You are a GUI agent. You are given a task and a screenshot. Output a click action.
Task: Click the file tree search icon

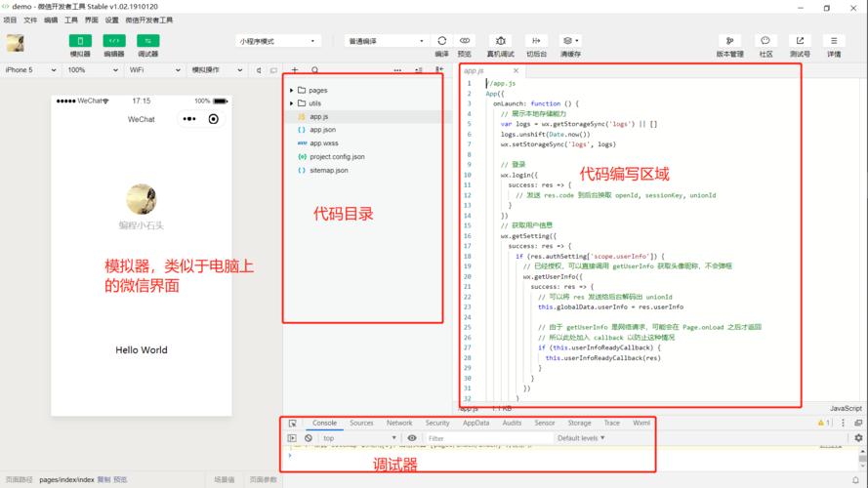pyautogui.click(x=315, y=70)
